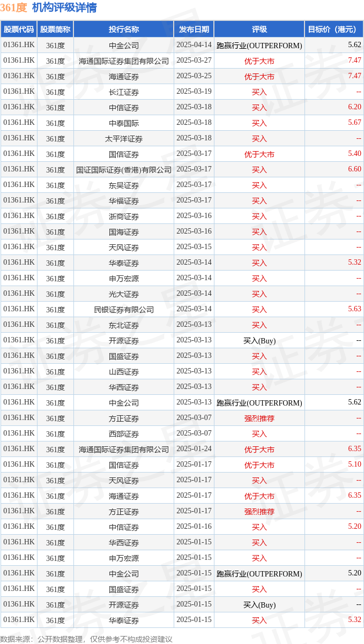Select 国证国际证券(香港)有限公司 cell
Viewport: 364px width, 644px height.
(x=124, y=170)
